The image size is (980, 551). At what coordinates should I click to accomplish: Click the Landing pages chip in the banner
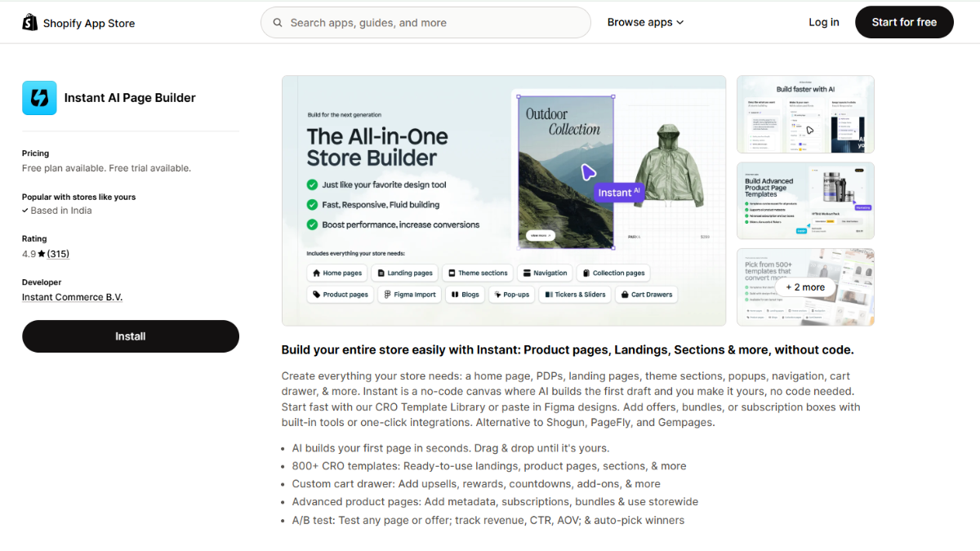click(x=405, y=273)
